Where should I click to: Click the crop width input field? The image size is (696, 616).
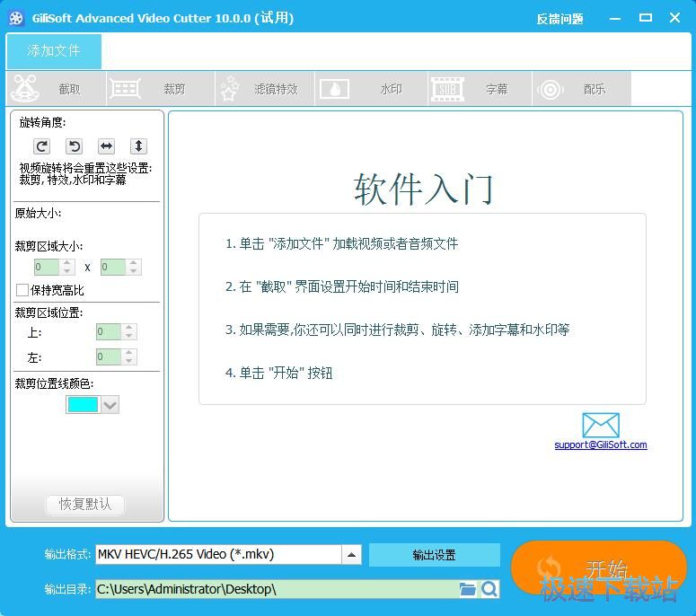47,268
